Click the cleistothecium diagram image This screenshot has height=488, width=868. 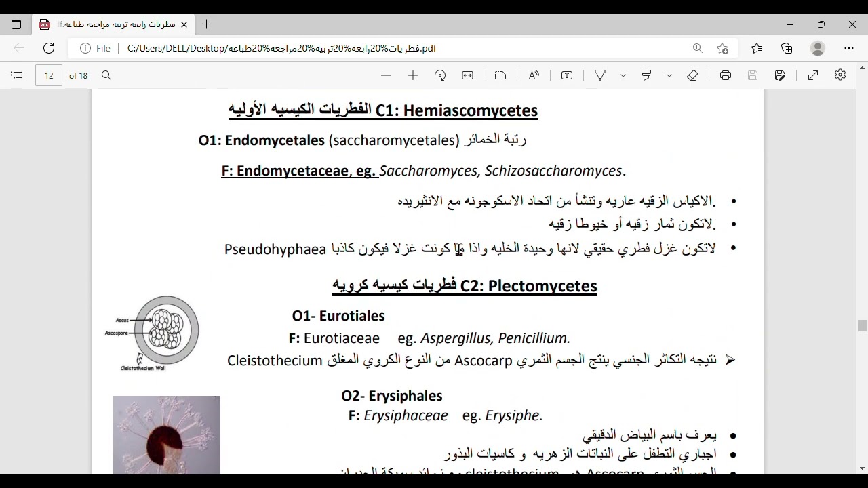[153, 333]
